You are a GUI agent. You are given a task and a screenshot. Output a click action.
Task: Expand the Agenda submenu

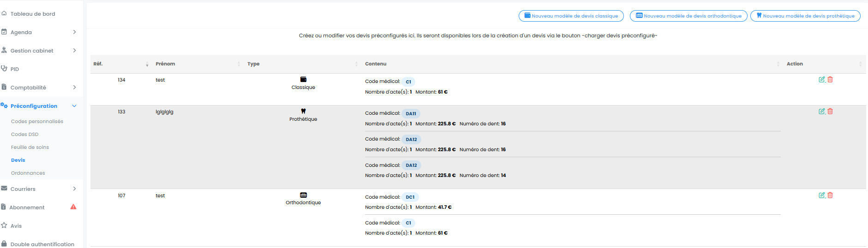pos(74,32)
